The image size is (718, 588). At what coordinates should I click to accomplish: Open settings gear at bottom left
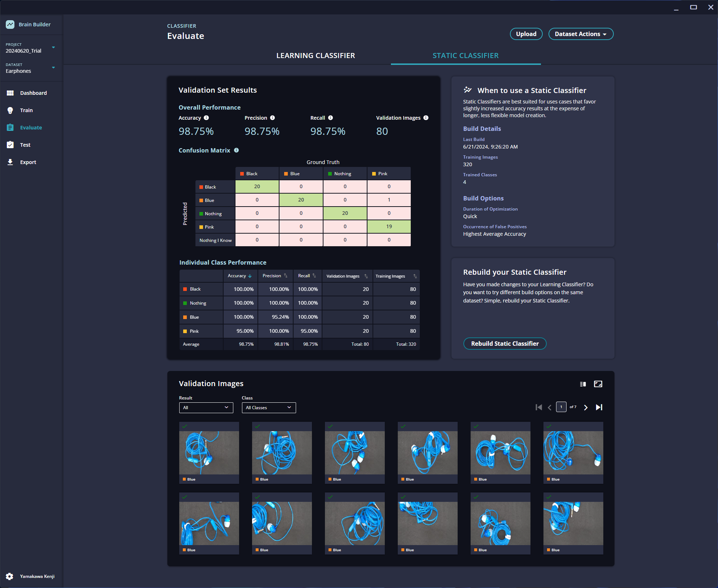[x=10, y=576]
